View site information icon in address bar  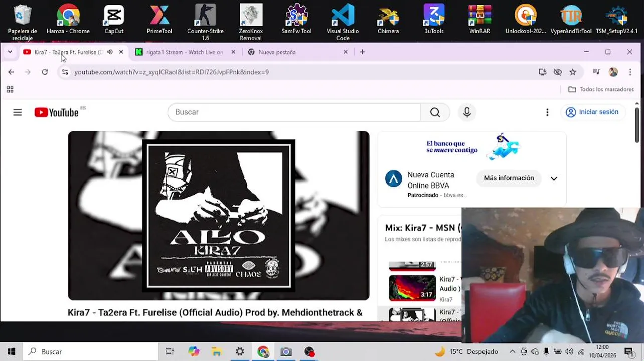[x=65, y=72]
